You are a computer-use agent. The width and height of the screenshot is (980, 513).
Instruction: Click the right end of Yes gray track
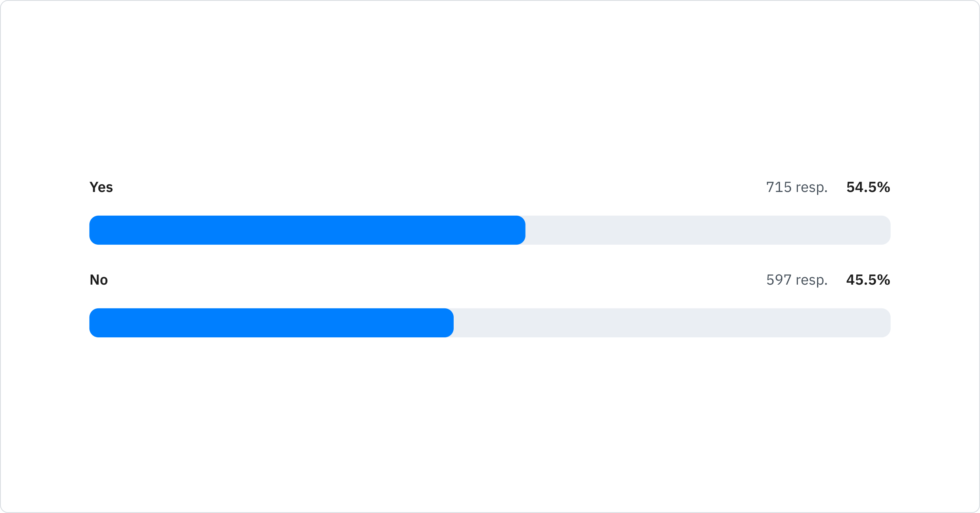pyautogui.click(x=885, y=230)
